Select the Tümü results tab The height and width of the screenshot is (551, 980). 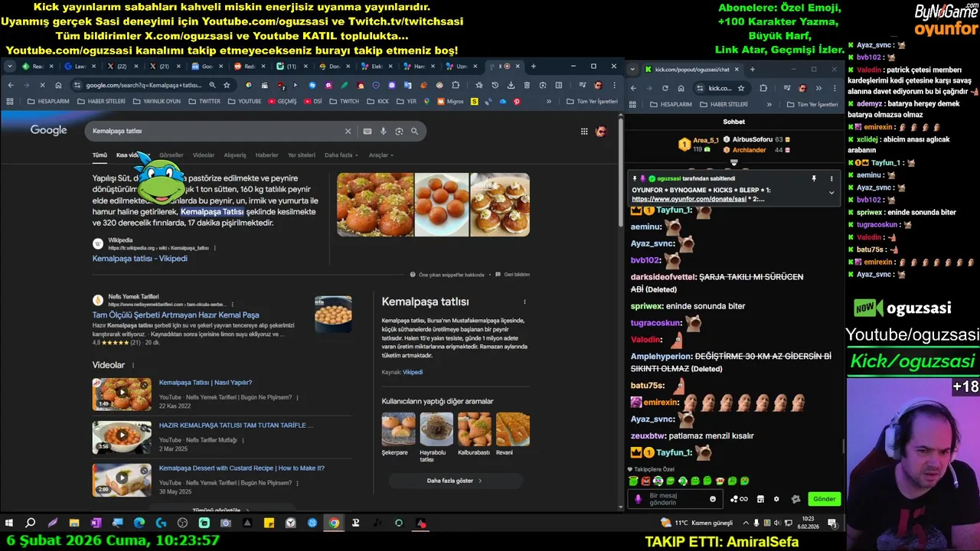pyautogui.click(x=100, y=155)
